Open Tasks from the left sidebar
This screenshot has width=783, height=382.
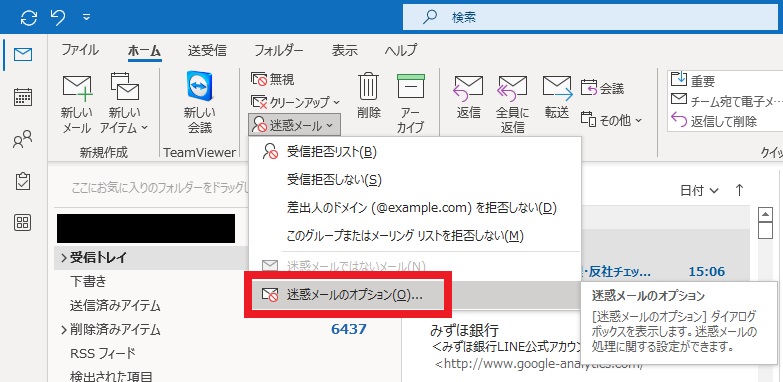point(23,181)
